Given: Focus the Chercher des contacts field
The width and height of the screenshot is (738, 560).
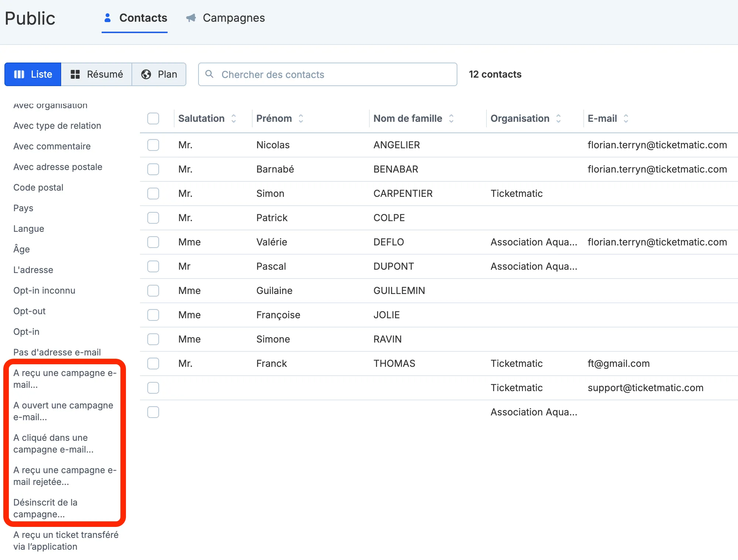Looking at the screenshot, I should (328, 74).
